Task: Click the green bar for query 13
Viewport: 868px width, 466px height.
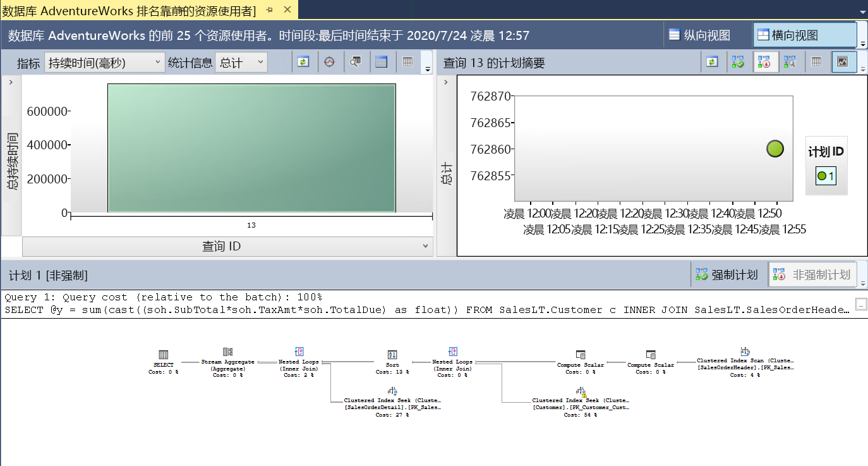Action: coord(251,148)
